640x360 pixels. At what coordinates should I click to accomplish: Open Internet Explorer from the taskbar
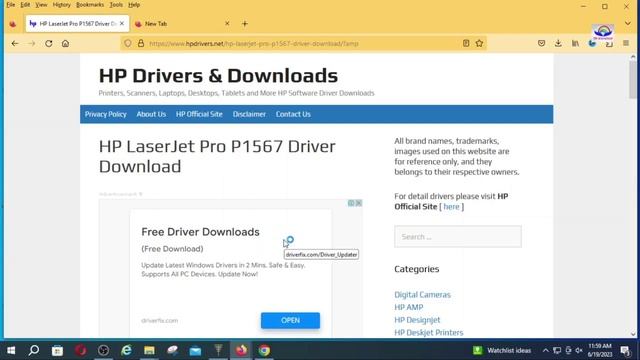point(127,350)
